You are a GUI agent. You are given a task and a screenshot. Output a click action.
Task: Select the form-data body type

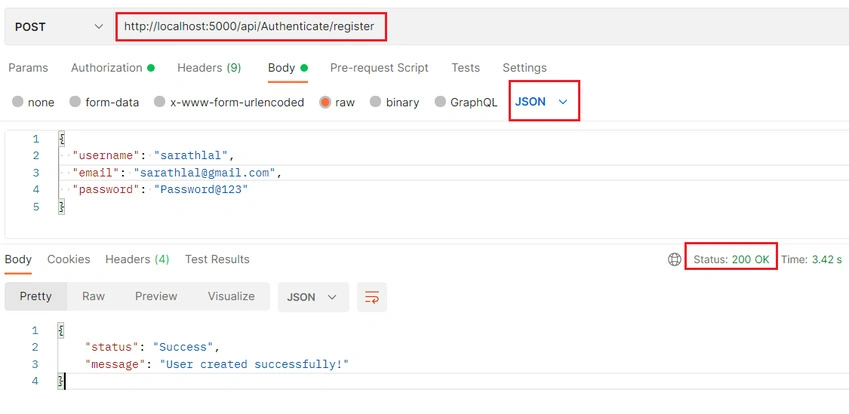(x=105, y=102)
